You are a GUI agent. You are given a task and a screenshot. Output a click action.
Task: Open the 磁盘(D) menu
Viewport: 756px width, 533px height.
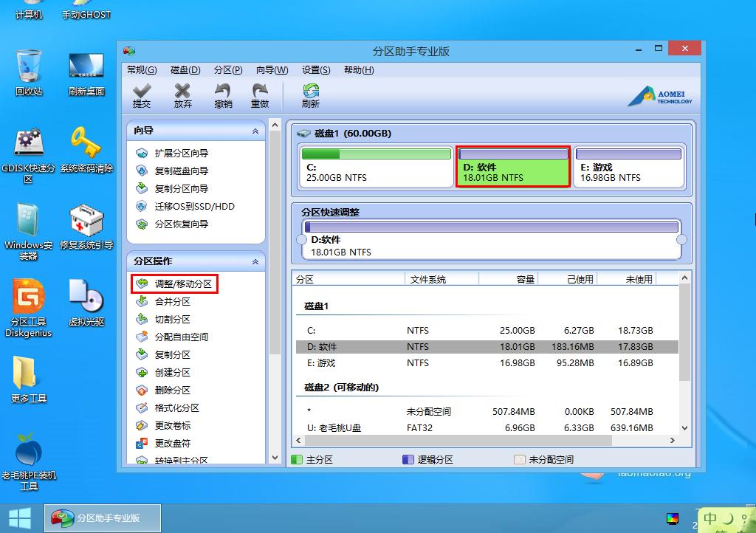185,70
